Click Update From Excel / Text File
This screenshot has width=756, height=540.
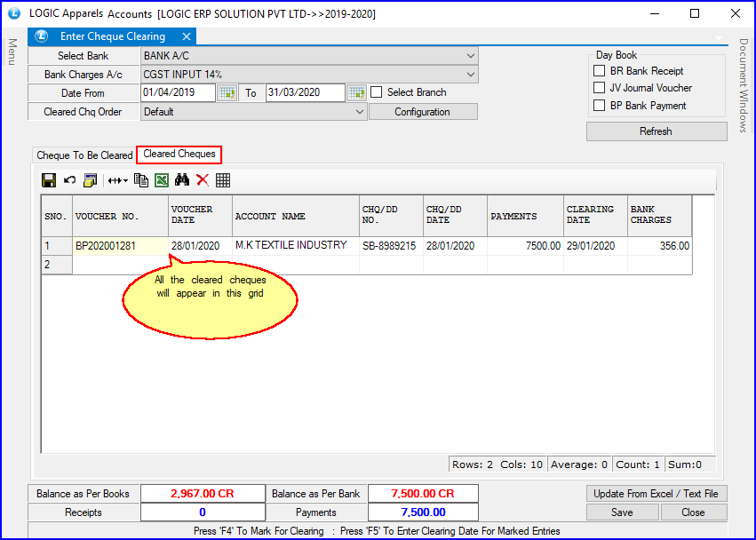click(657, 494)
